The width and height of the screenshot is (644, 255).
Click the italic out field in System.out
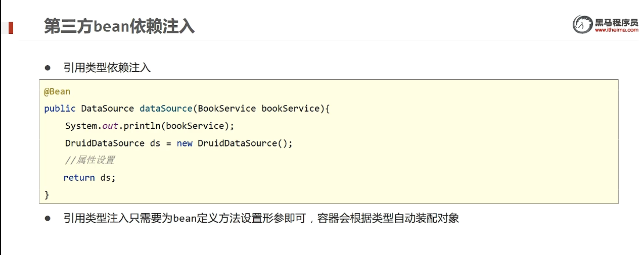110,126
